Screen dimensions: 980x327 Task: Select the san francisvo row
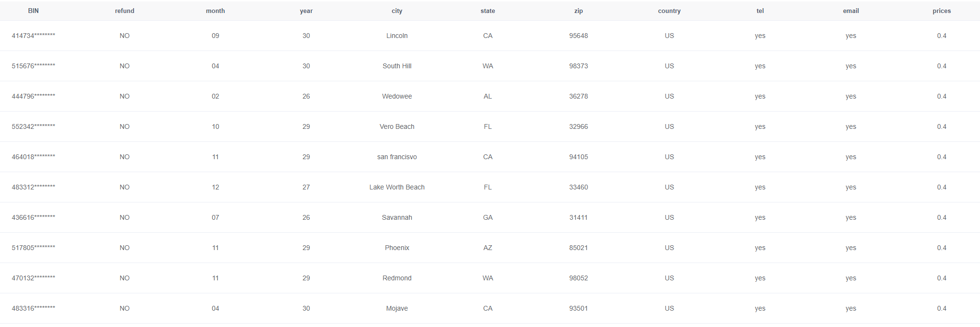pos(397,157)
